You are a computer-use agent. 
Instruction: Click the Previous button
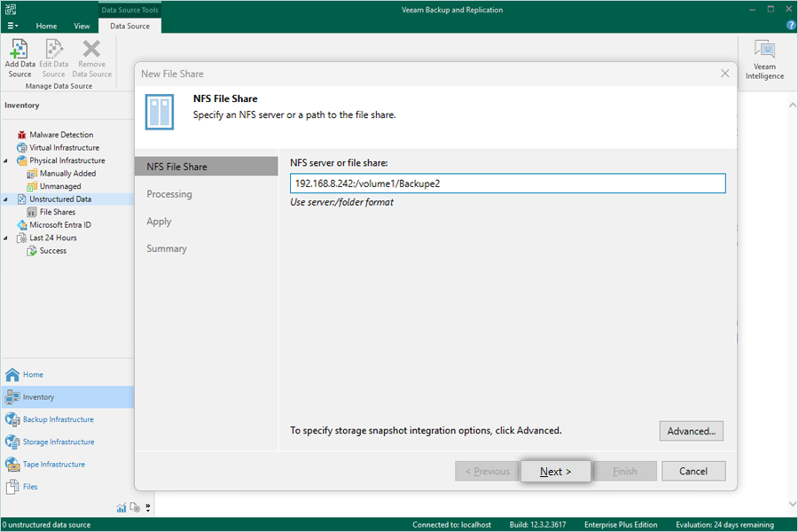point(487,472)
